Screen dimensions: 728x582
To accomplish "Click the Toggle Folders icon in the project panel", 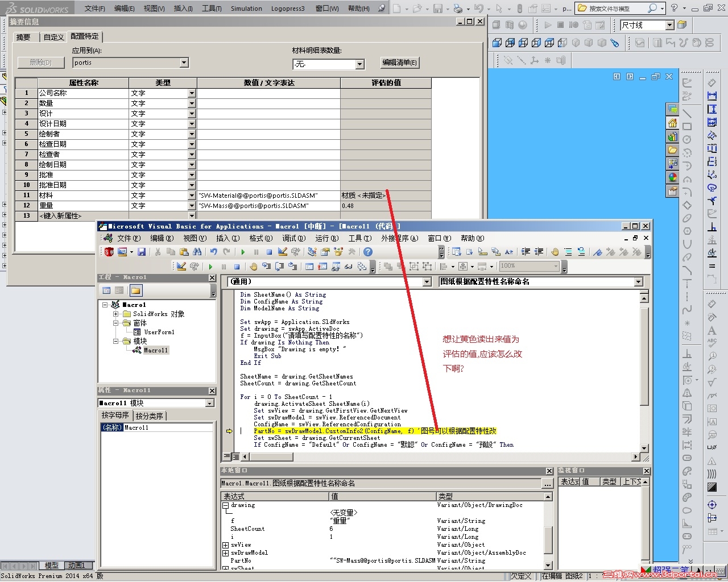I will coord(135,290).
